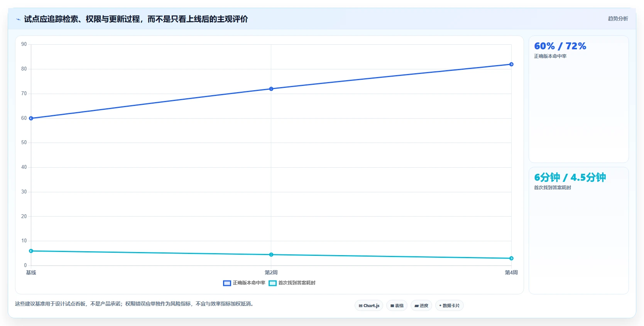This screenshot has height=326, width=644.
Task: Click the 20 y-axis tick label
Action: [x=24, y=217]
